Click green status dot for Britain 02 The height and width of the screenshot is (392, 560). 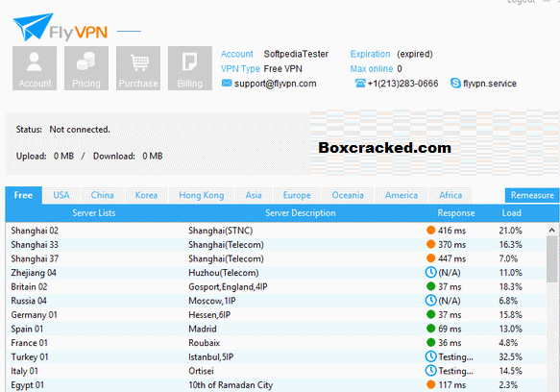click(x=430, y=286)
